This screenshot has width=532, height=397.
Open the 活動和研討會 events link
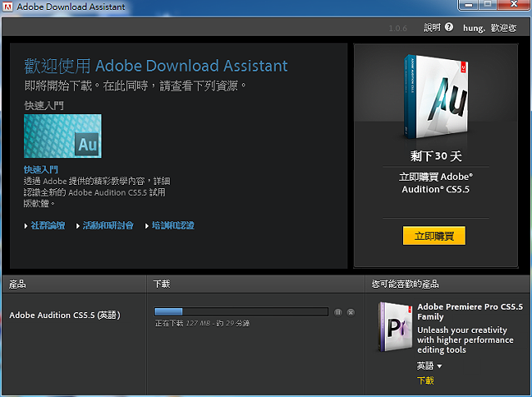click(x=108, y=226)
